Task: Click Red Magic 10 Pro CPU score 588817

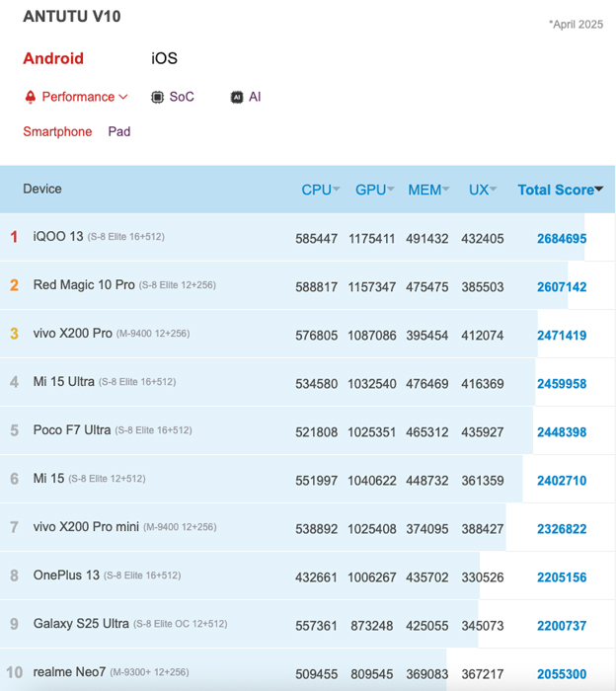Action: 316,287
